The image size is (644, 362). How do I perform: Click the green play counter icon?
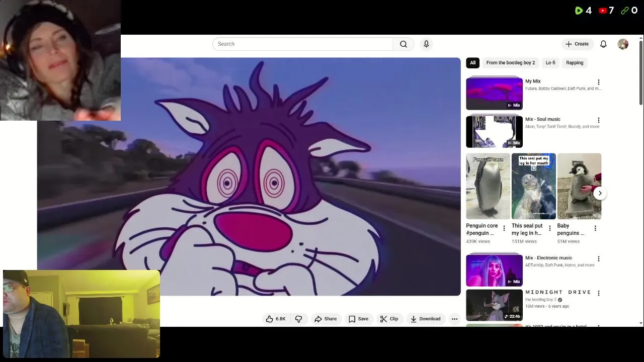(579, 11)
